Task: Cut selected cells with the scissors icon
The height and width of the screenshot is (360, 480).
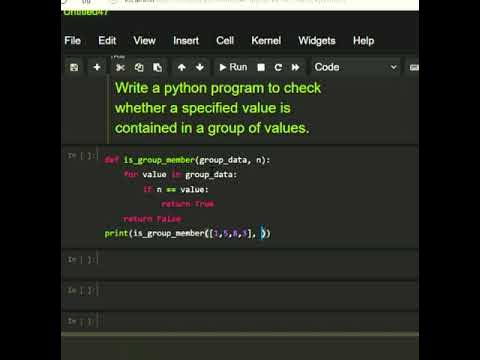Action: pos(120,67)
